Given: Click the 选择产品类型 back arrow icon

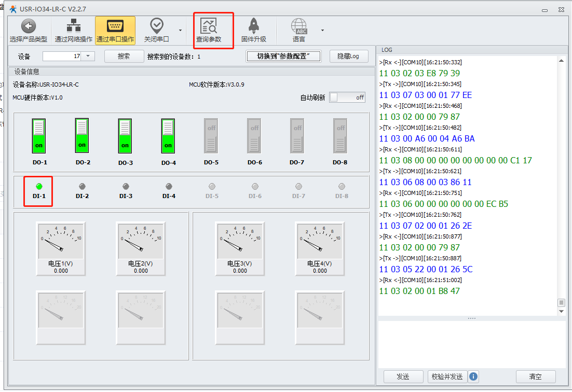Looking at the screenshot, I should 29,26.
